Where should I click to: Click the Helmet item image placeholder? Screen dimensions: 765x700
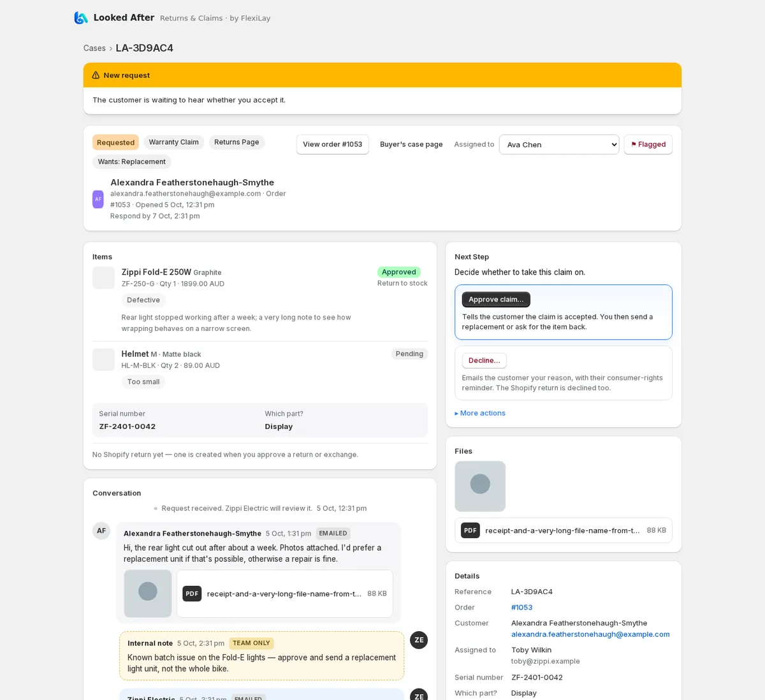point(103,360)
